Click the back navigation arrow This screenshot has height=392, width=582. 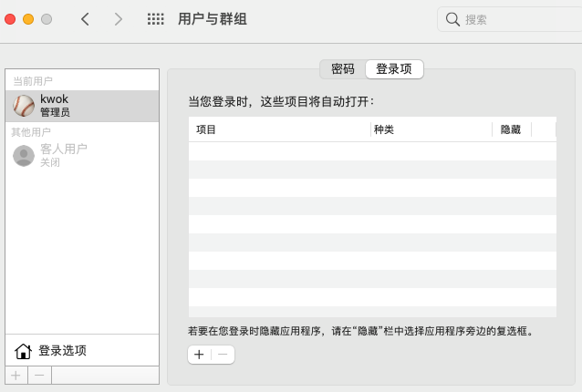pyautogui.click(x=85, y=19)
